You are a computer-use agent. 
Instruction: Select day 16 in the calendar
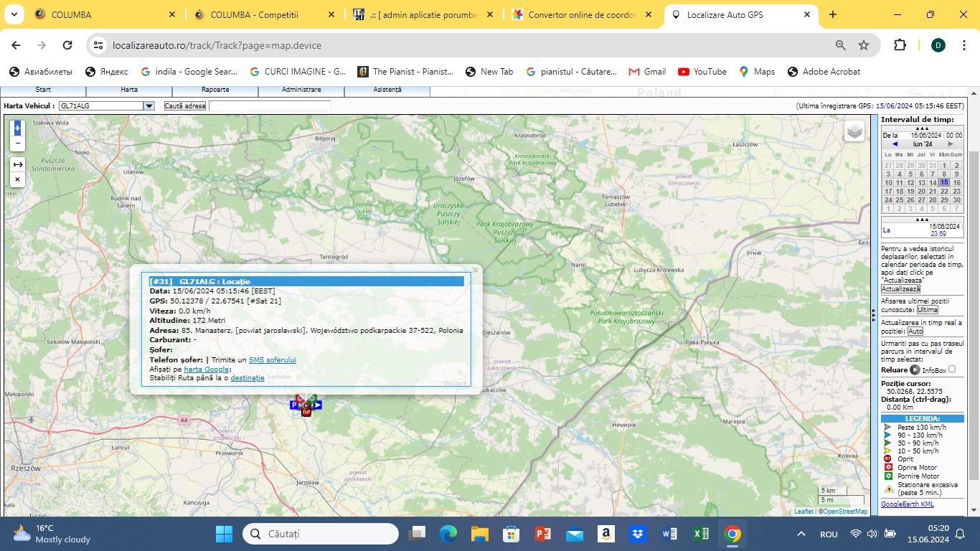click(956, 183)
